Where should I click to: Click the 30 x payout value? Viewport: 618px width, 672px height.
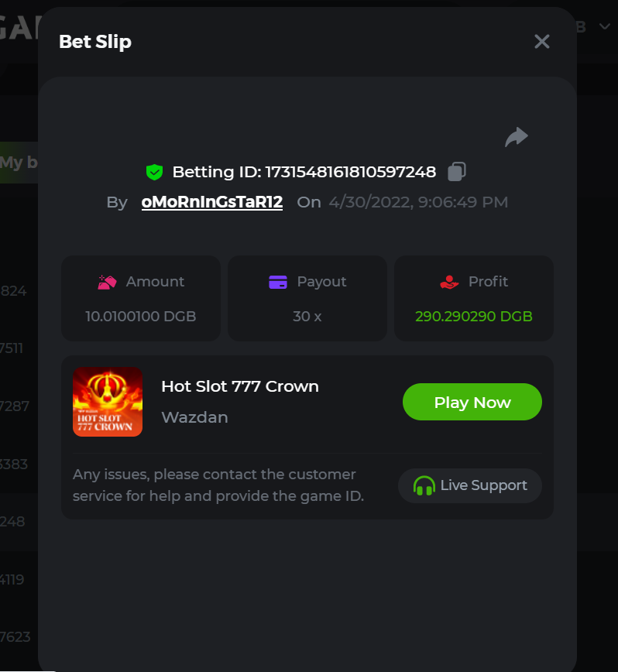click(x=307, y=317)
